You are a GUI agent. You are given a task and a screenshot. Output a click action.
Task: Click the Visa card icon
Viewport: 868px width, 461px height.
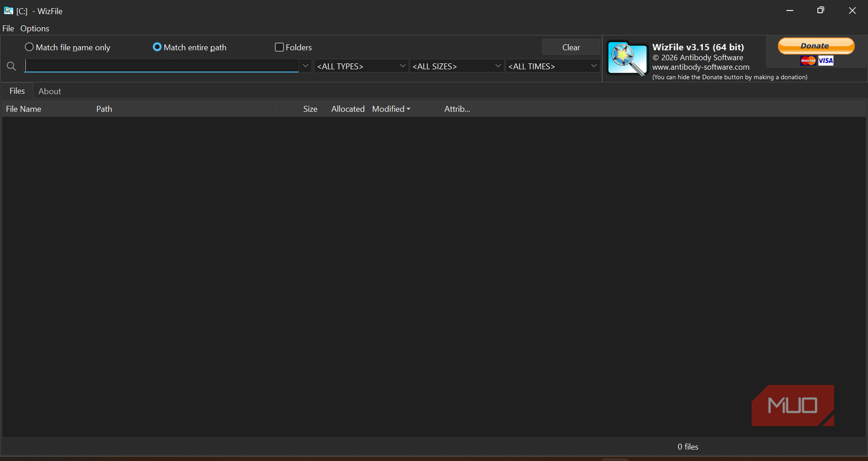(826, 61)
